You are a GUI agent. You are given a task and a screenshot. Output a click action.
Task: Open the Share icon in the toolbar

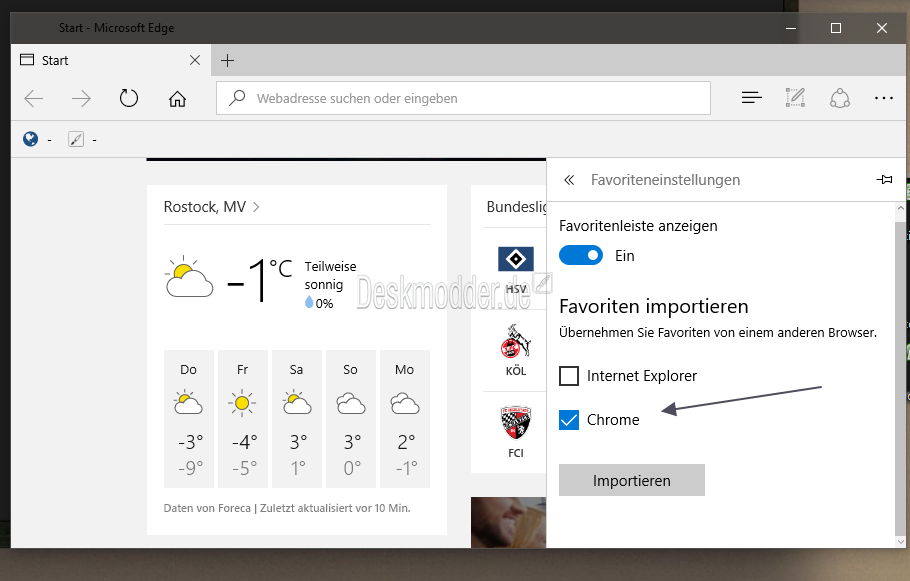coord(839,98)
